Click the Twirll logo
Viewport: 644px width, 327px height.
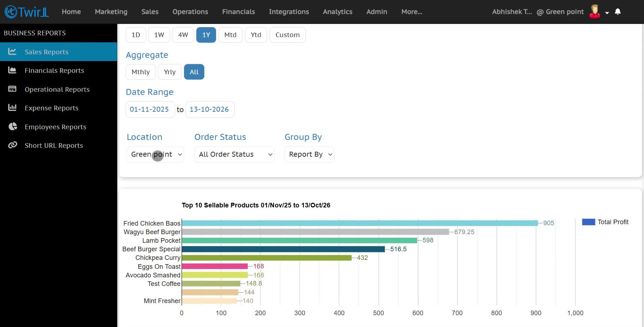(27, 12)
